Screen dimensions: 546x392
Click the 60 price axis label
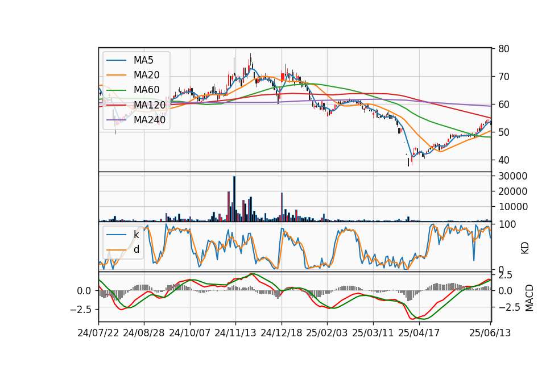pos(503,105)
